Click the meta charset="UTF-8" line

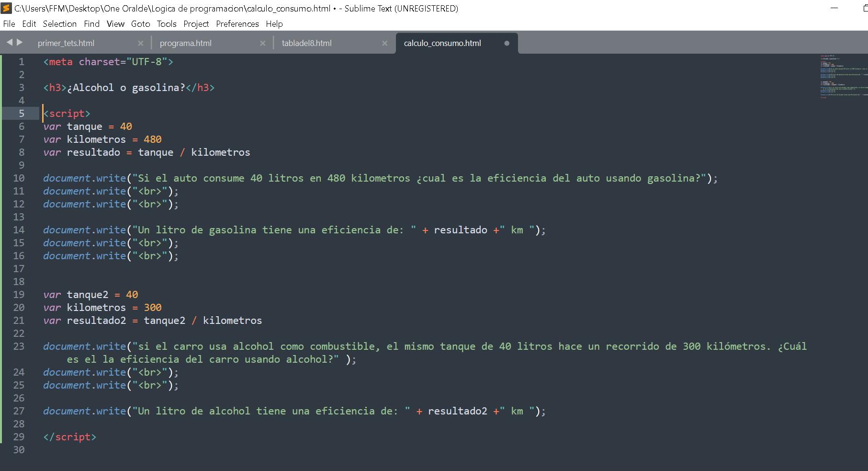(108, 62)
